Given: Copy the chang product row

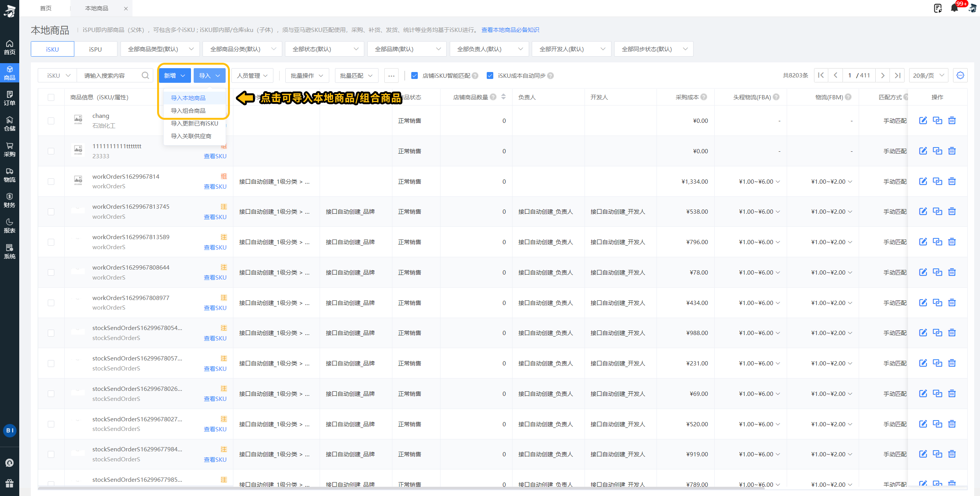Looking at the screenshot, I should (x=938, y=121).
